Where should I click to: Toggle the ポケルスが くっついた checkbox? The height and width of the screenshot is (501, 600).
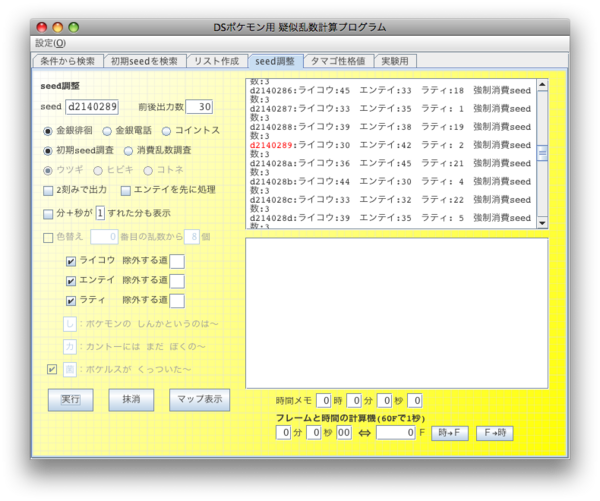52,369
